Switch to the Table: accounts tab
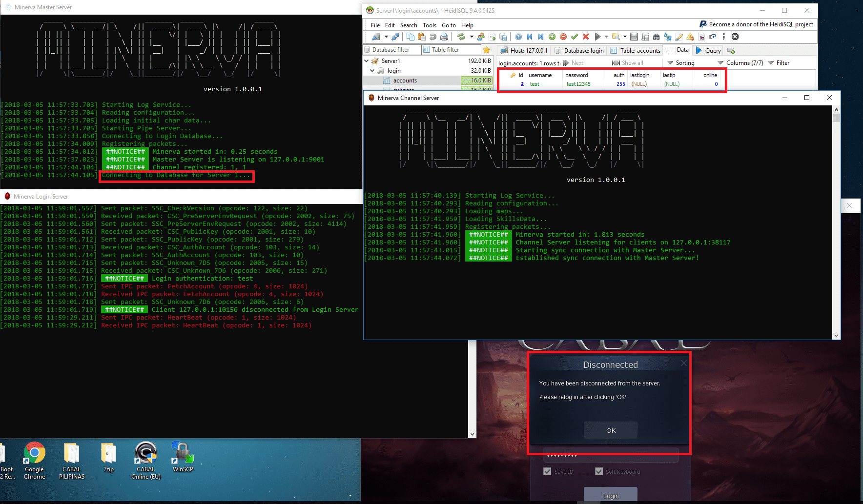The width and height of the screenshot is (863, 504). point(635,50)
